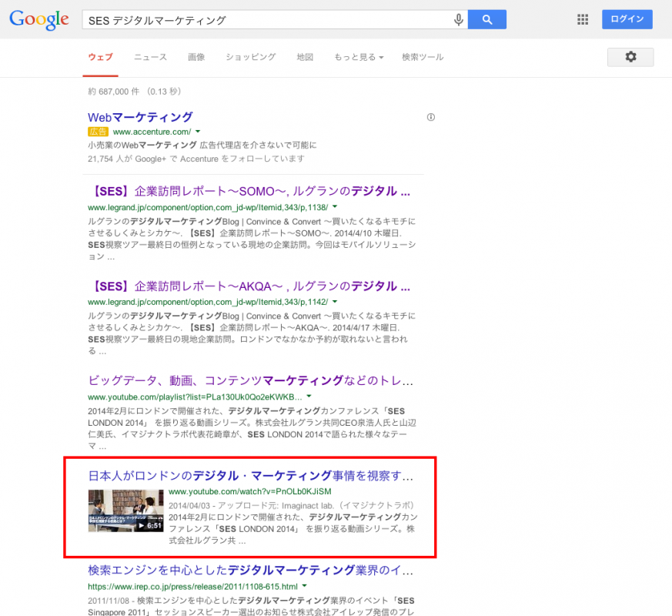
Task: Click the result count 約 687,000 件 text
Action: [x=114, y=92]
